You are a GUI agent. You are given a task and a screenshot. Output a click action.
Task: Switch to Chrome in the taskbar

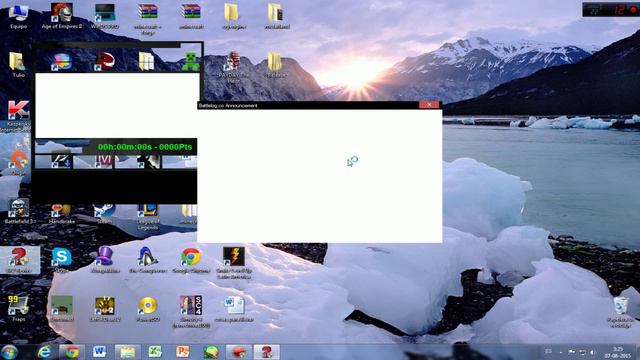click(72, 352)
